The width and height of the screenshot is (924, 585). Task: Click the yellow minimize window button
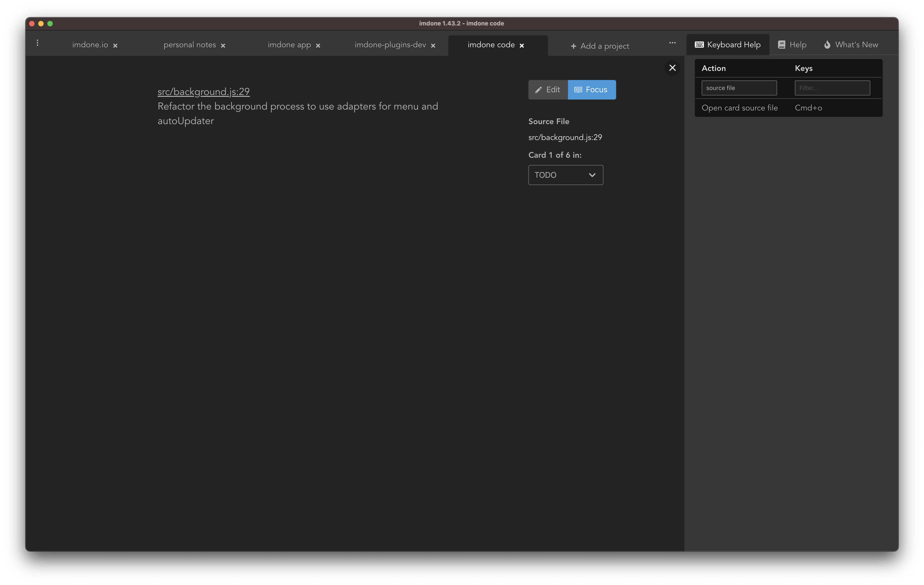[41, 24]
